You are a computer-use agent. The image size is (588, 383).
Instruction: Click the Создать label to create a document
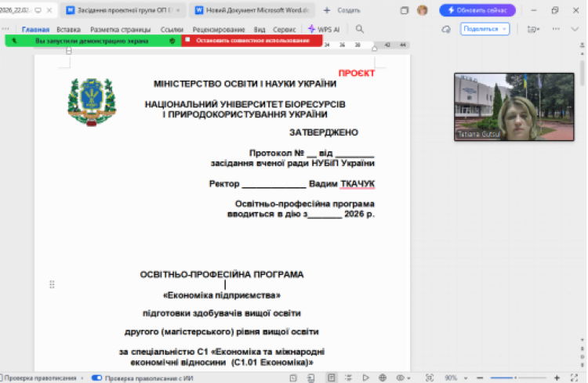coord(349,10)
